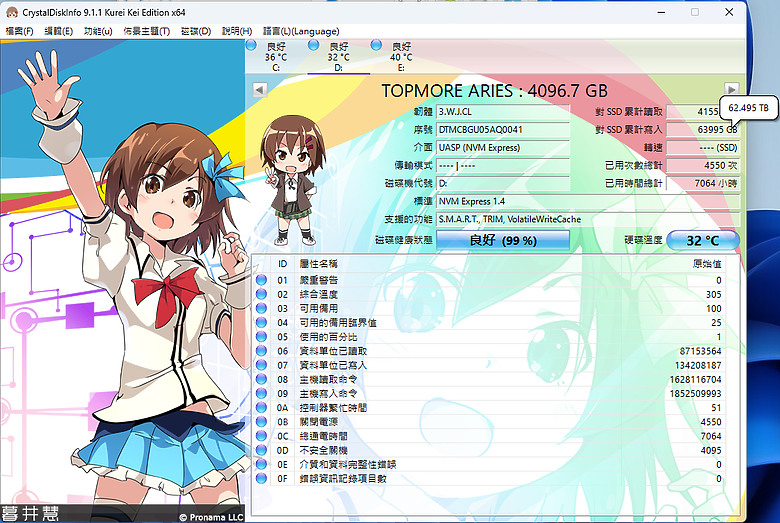The height and width of the screenshot is (523, 780).
Task: Click status orb for attribute 0B 開關電源
Action: pyautogui.click(x=261, y=422)
